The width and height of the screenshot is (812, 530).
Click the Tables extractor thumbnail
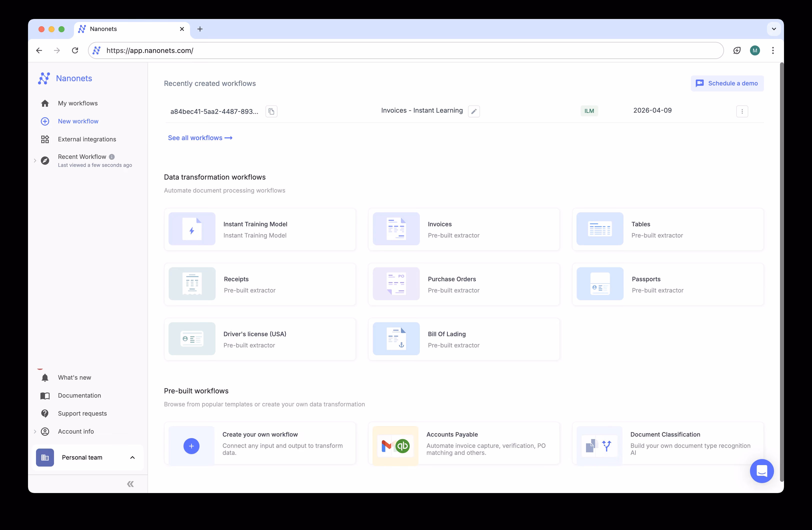click(600, 229)
